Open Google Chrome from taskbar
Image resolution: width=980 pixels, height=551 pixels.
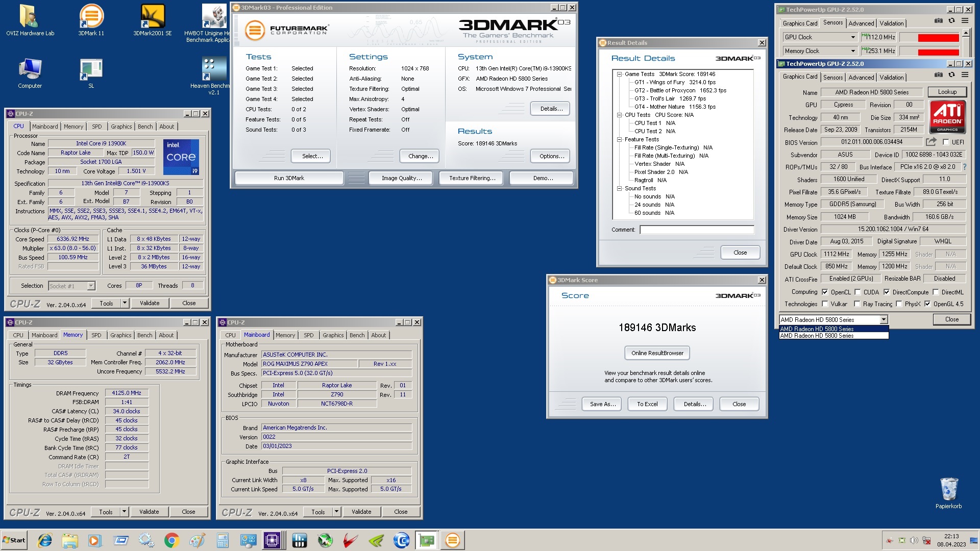[x=171, y=540]
